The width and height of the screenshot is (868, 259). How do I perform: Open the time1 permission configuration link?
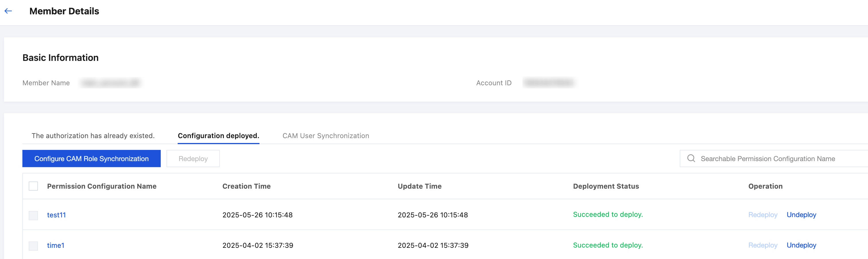click(x=56, y=245)
